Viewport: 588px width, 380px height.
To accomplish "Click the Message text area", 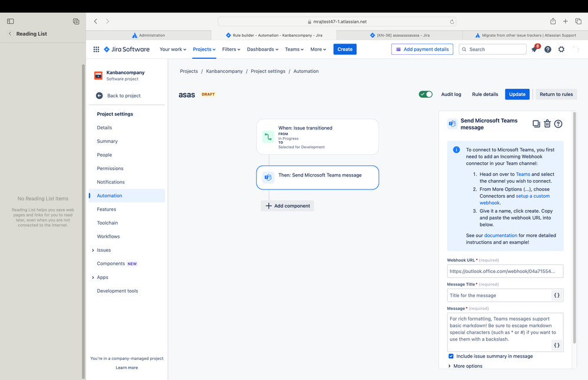I will pos(505,332).
